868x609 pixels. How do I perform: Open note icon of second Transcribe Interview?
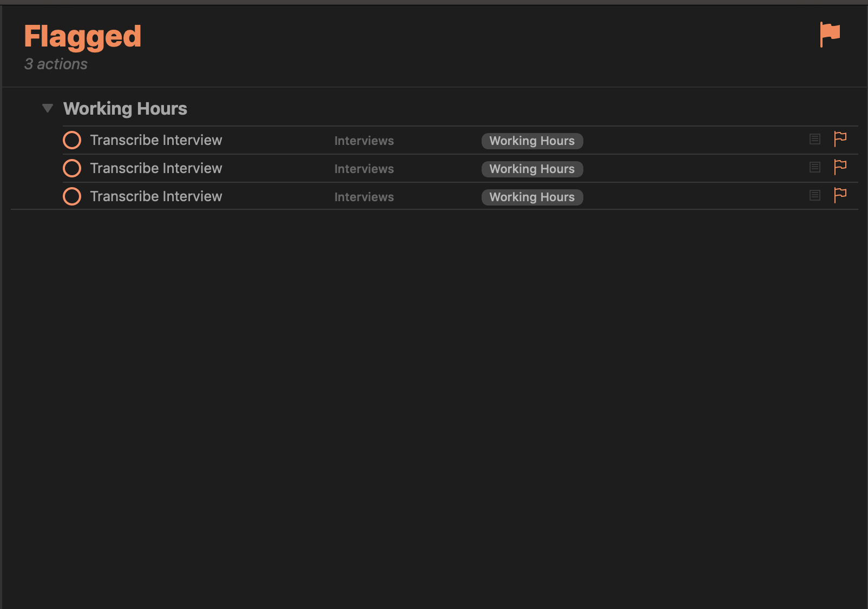click(x=815, y=168)
